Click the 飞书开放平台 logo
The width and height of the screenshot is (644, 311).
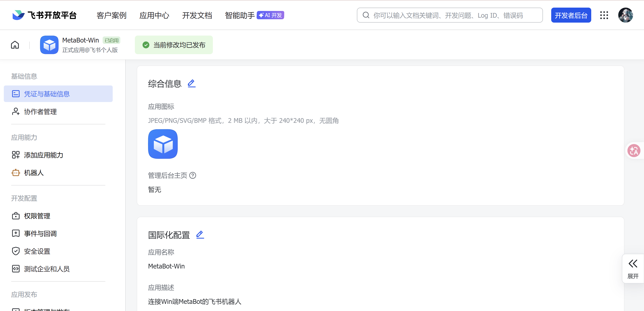(x=44, y=15)
